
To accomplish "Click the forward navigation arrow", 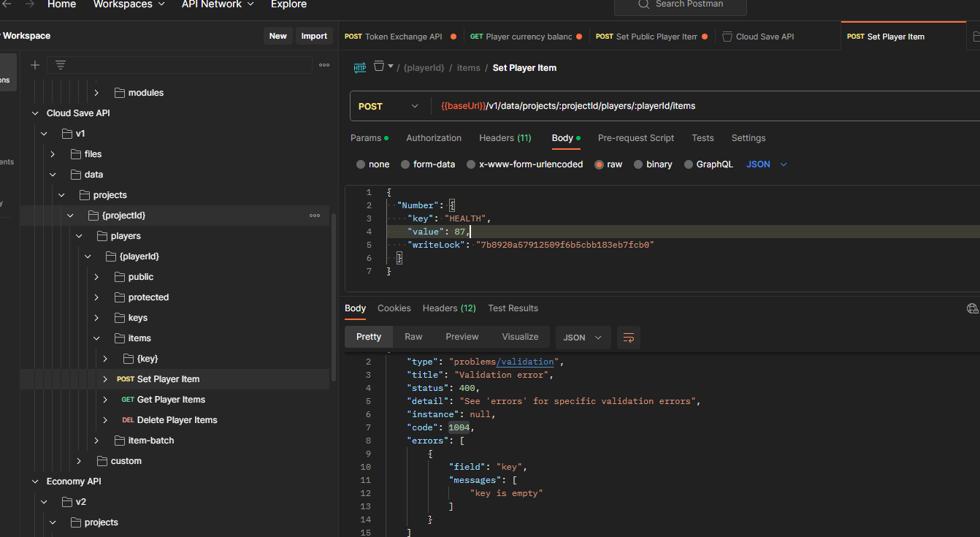I will click(29, 4).
